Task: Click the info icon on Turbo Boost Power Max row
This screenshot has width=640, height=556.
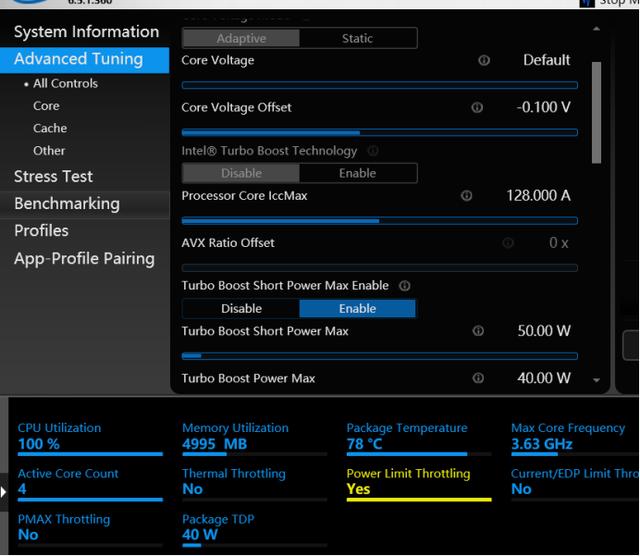Action: 478,378
